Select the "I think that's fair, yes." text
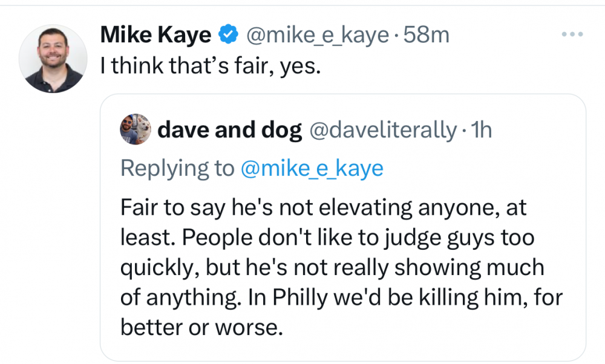Viewport: 605px width, 364px height. 209,66
